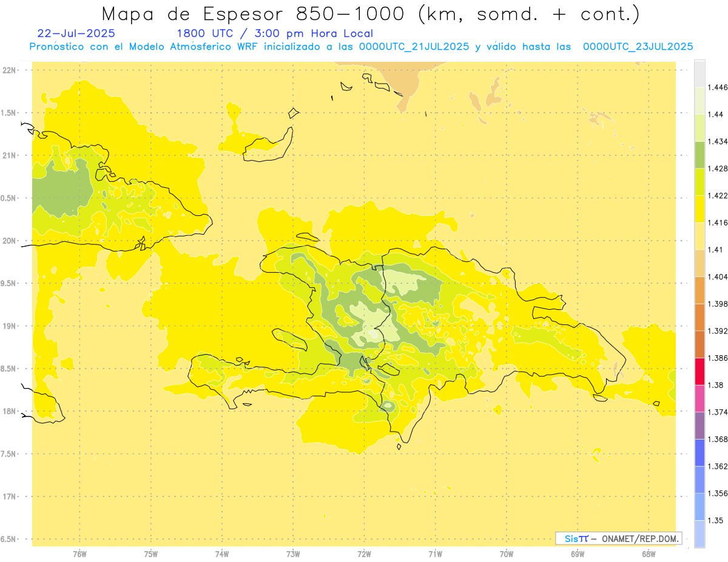Click the '70W' longitude label

click(507, 554)
